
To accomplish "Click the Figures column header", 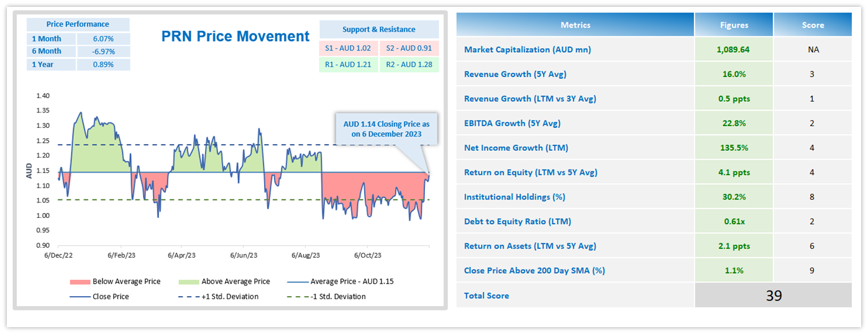I will pos(734,25).
